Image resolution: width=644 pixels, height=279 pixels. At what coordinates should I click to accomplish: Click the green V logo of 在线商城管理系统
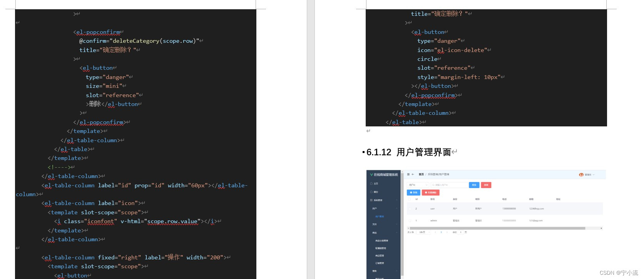371,175
